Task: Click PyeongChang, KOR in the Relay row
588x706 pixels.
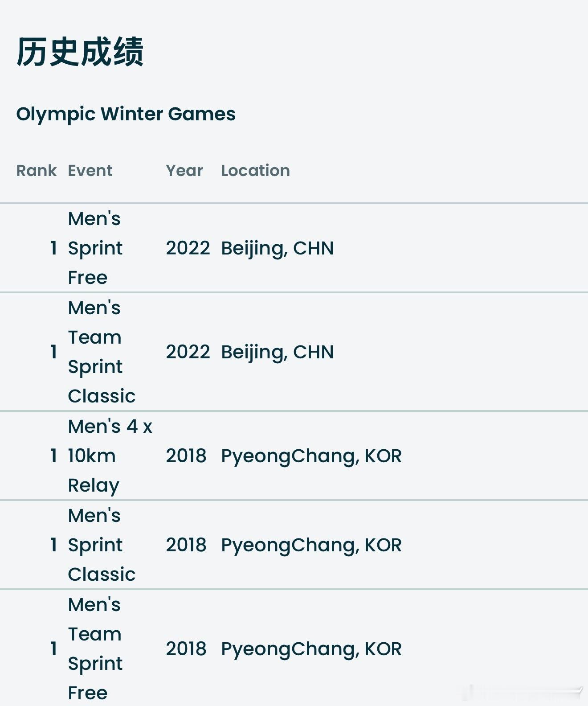Action: tap(311, 456)
